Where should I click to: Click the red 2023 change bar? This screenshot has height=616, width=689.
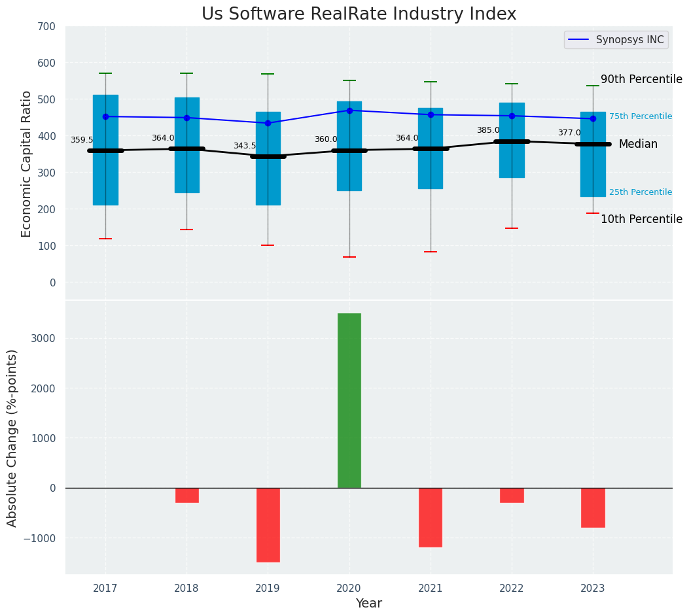tap(593, 507)
